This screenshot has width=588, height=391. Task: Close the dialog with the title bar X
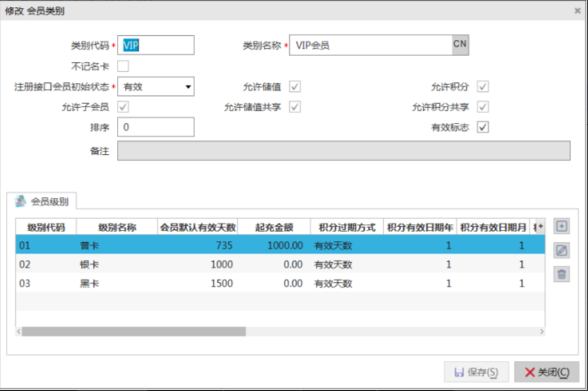(577, 11)
